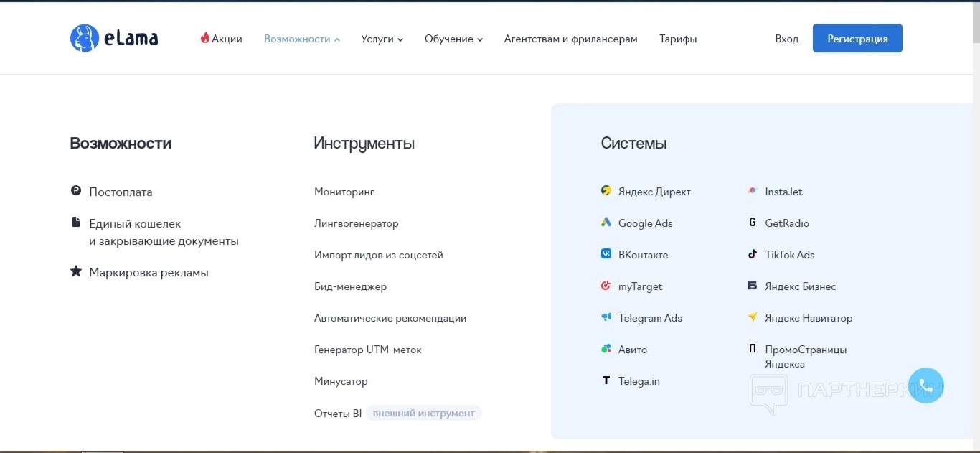Click the Google Ads logo icon
Image resolution: width=980 pixels, height=453 pixels.
(x=606, y=223)
